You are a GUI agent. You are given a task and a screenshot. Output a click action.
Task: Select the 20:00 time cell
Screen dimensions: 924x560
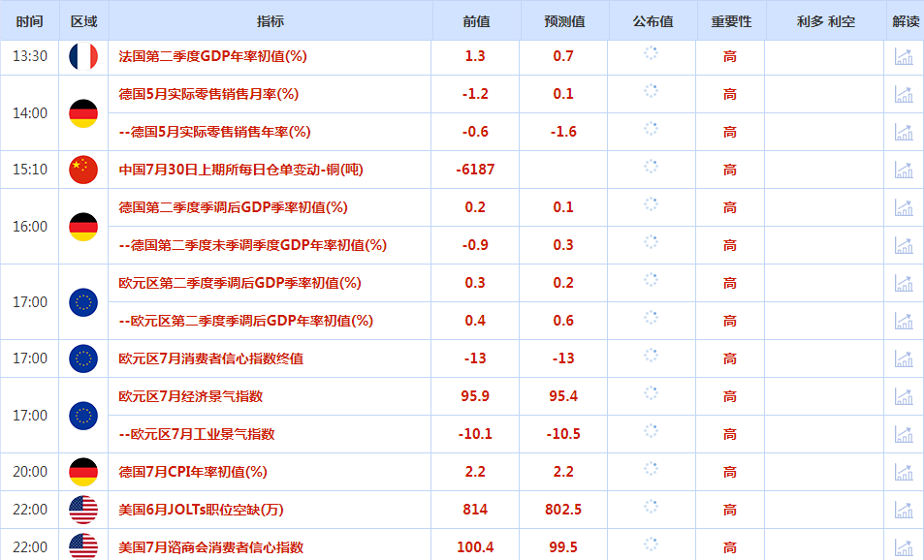(30, 472)
